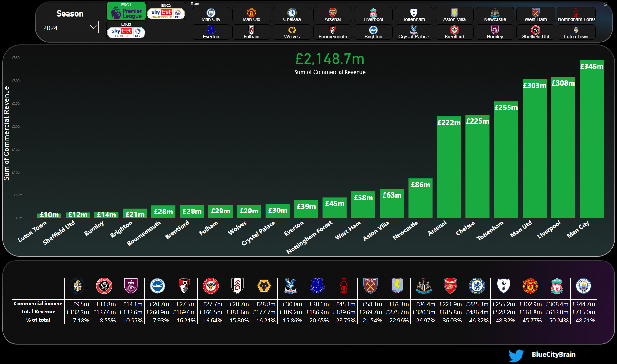Filter by Arsenal team tile
Image resolution: width=617 pixels, height=364 pixels.
tap(333, 15)
